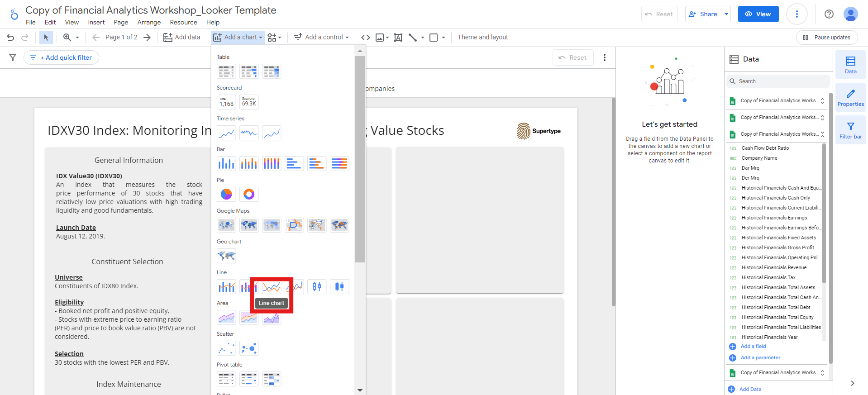Screen dimensions: 868x395
Task: Click Theme and layout
Action: [483, 38]
